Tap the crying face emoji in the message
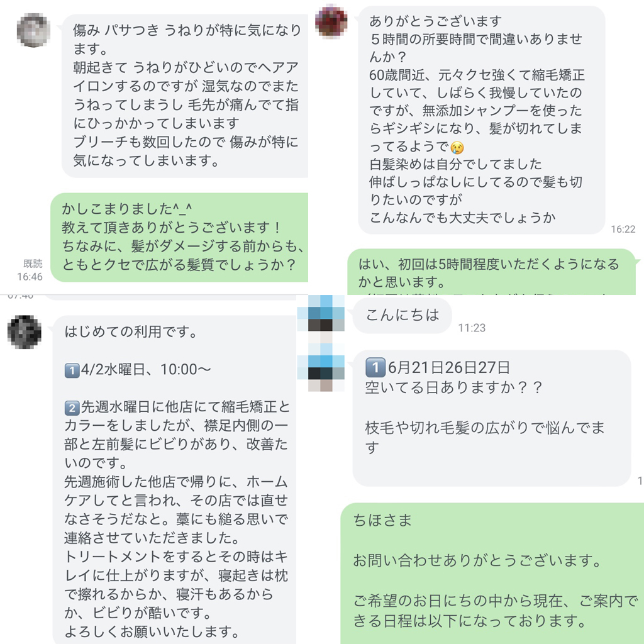 (x=457, y=147)
